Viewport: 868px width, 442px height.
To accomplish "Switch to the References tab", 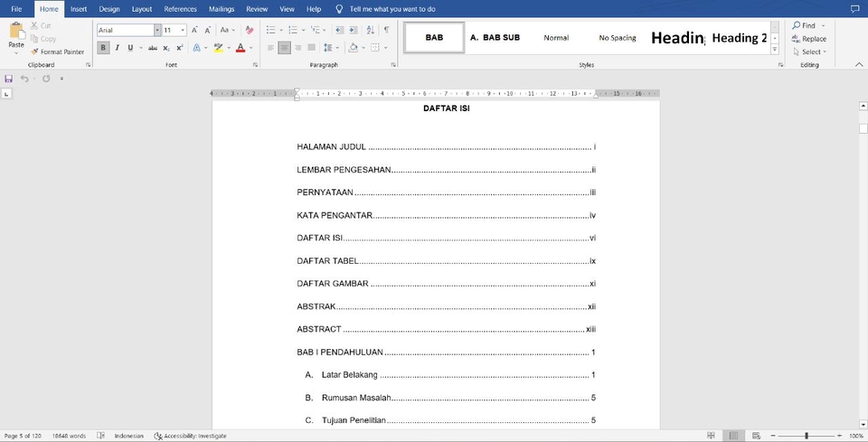I will (181, 9).
